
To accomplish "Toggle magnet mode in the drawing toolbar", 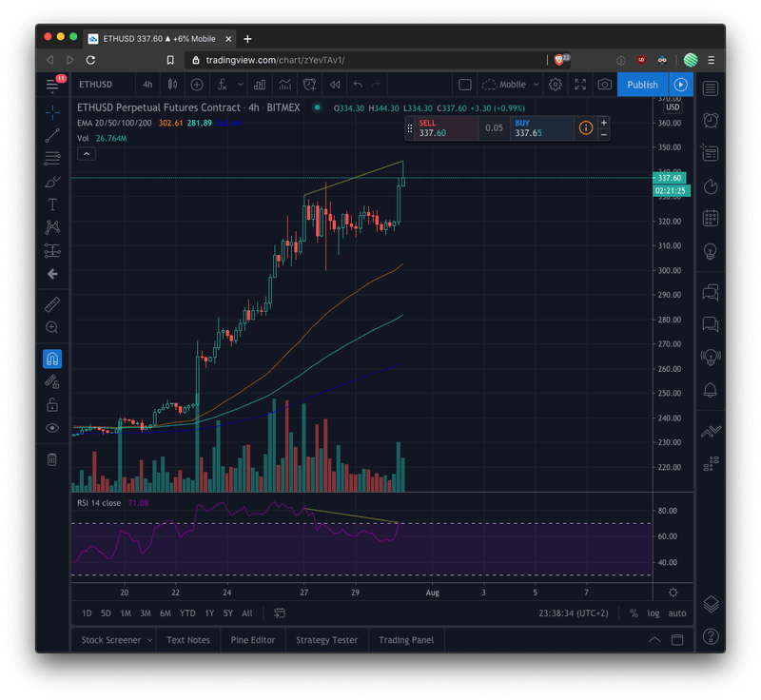I will pos(52,359).
